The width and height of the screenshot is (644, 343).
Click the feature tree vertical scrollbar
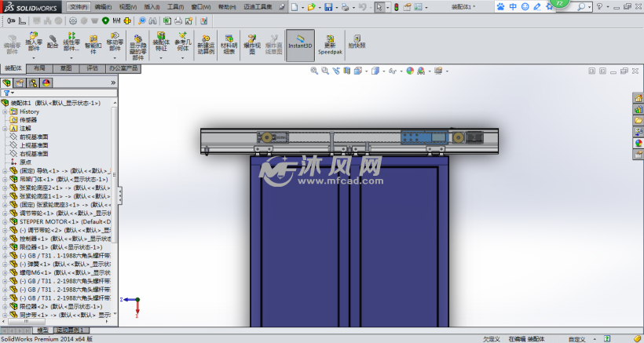115,174
